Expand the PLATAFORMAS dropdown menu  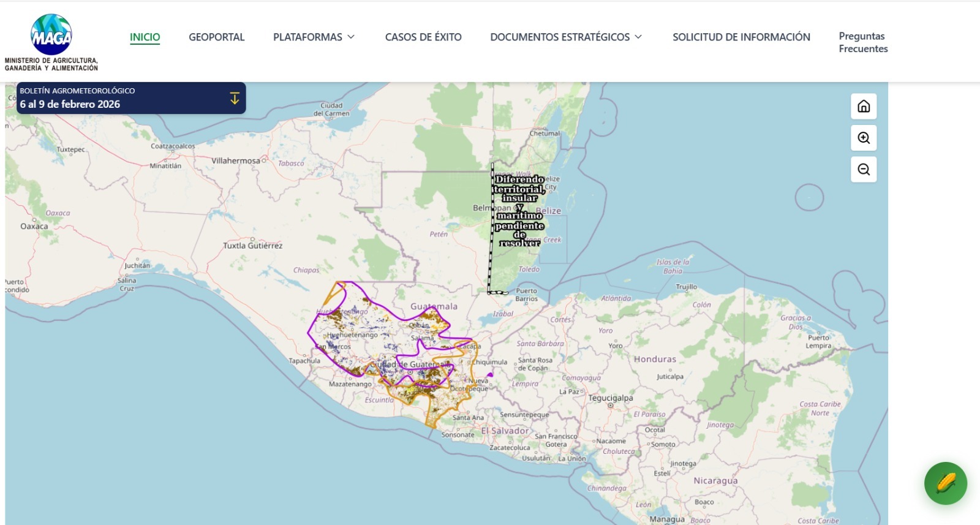click(x=314, y=37)
